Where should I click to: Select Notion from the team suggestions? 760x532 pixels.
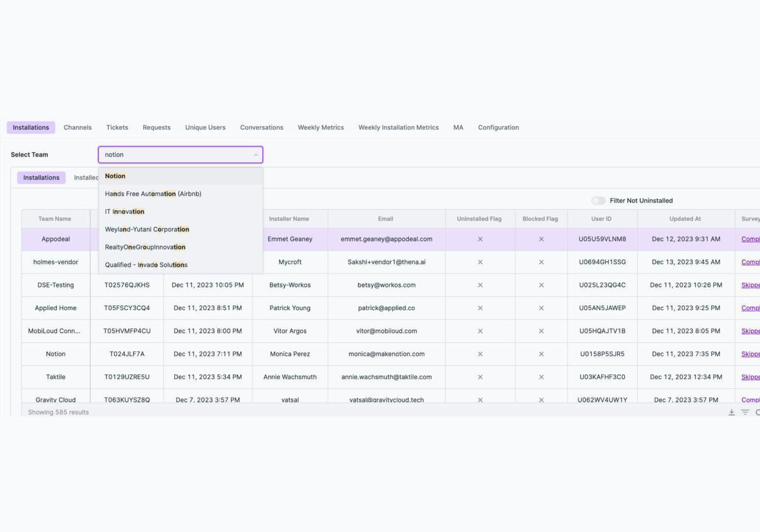pyautogui.click(x=115, y=176)
